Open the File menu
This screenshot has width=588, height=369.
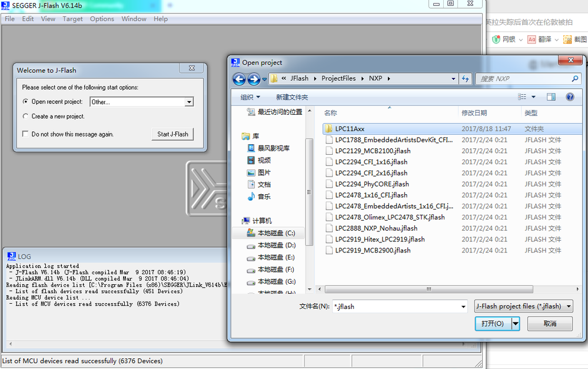click(10, 19)
